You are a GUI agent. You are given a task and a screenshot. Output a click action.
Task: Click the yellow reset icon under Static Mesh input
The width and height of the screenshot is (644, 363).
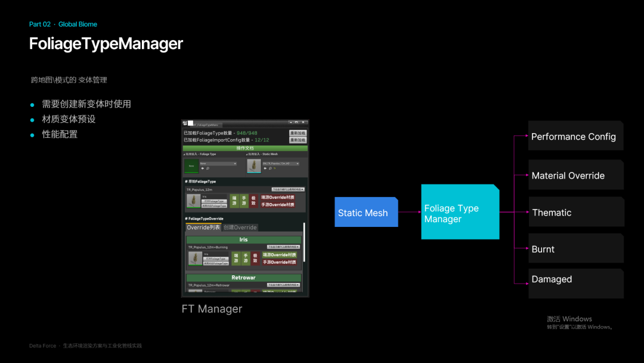tap(274, 168)
